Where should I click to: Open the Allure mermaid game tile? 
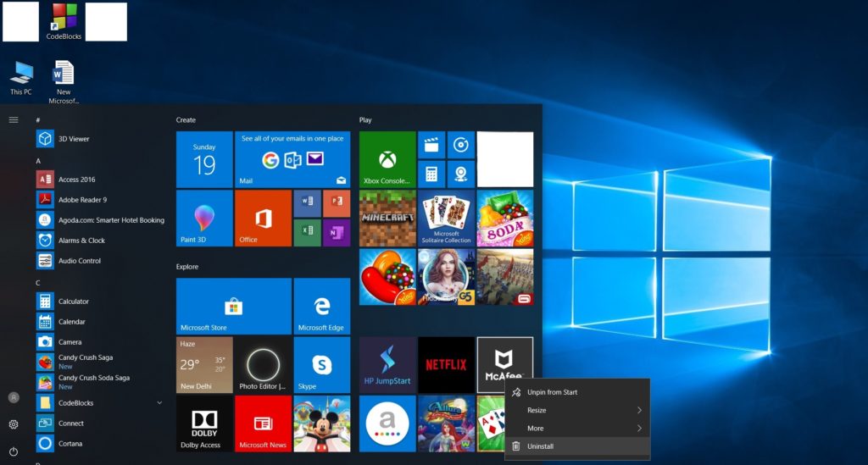click(446, 423)
